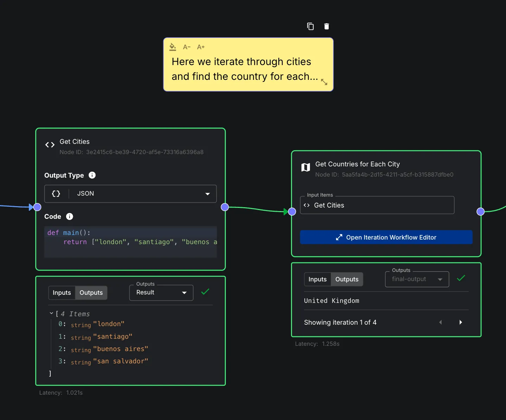Open the Result outputs dropdown
The image size is (506, 420).
tap(162, 293)
